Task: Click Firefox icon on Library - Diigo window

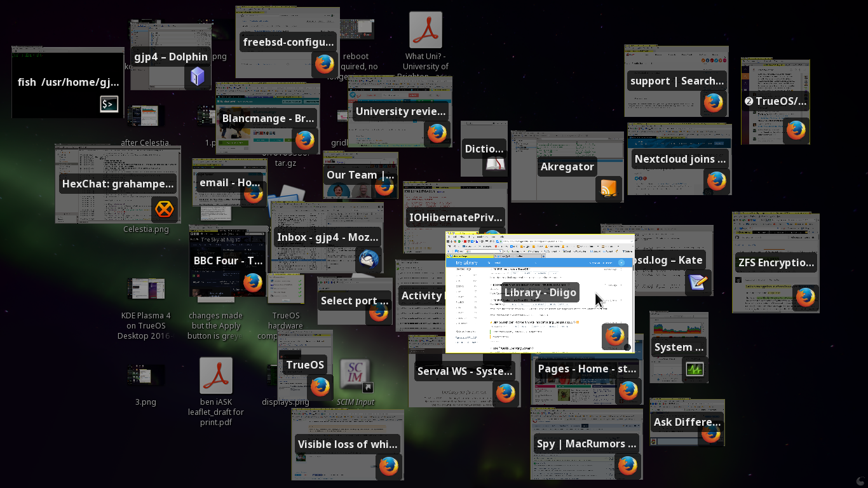Action: [x=614, y=336]
